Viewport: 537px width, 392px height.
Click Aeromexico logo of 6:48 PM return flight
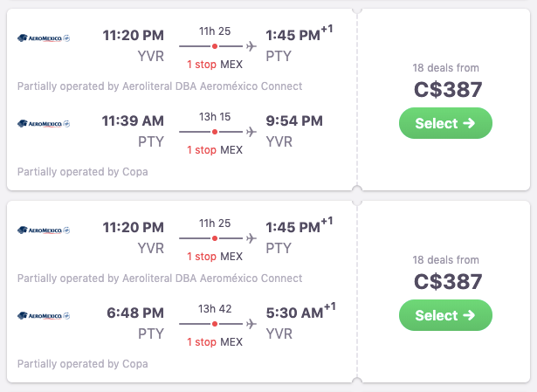tap(44, 316)
